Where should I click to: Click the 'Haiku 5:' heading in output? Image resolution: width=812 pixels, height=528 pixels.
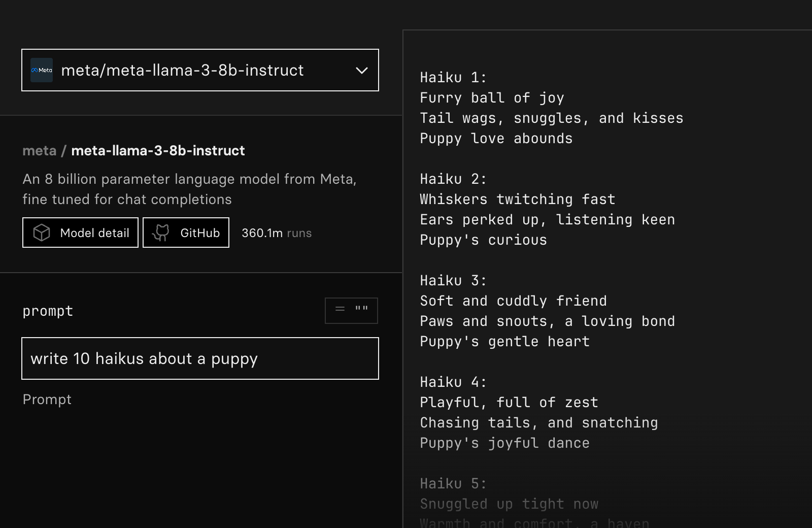pyautogui.click(x=453, y=483)
